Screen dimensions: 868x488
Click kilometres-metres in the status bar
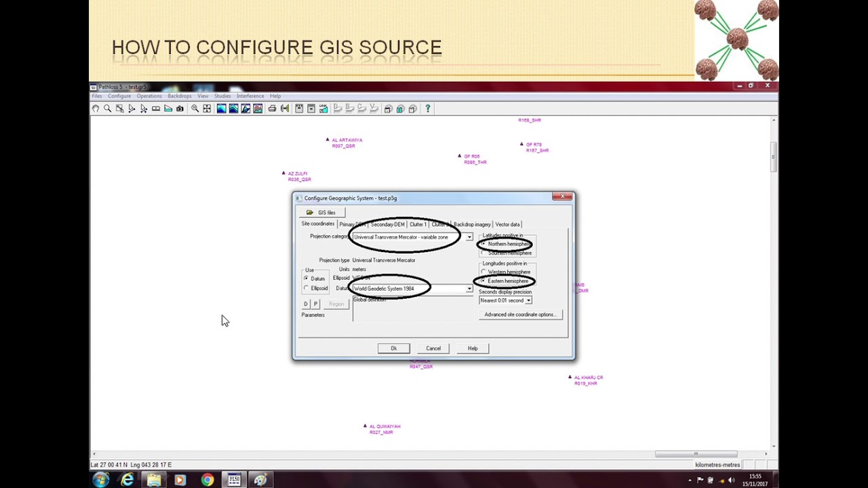click(717, 465)
